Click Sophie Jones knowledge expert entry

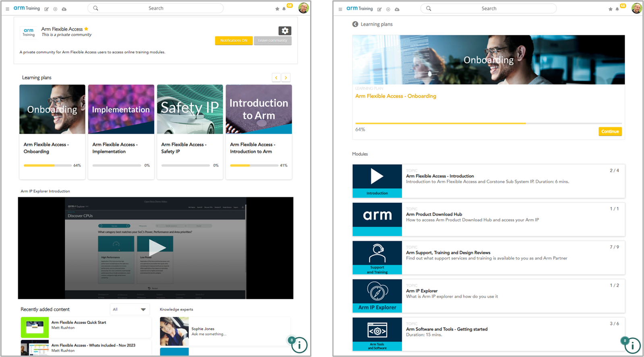pyautogui.click(x=225, y=331)
